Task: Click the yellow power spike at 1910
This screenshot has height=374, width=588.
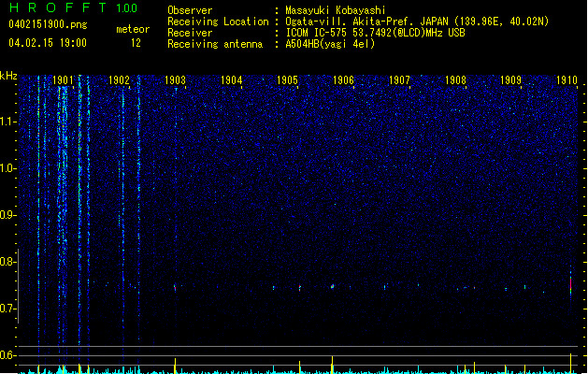Action: point(571,363)
